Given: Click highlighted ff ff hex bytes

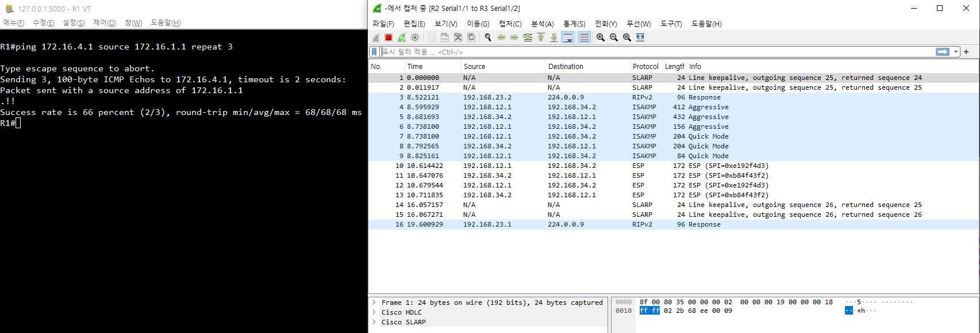Looking at the screenshot, I should [x=650, y=311].
